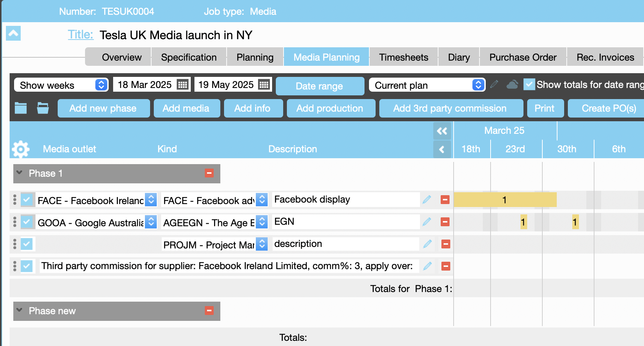644x346 pixels.
Task: Click the drag handle dots on the PROJM row
Action: (15, 244)
